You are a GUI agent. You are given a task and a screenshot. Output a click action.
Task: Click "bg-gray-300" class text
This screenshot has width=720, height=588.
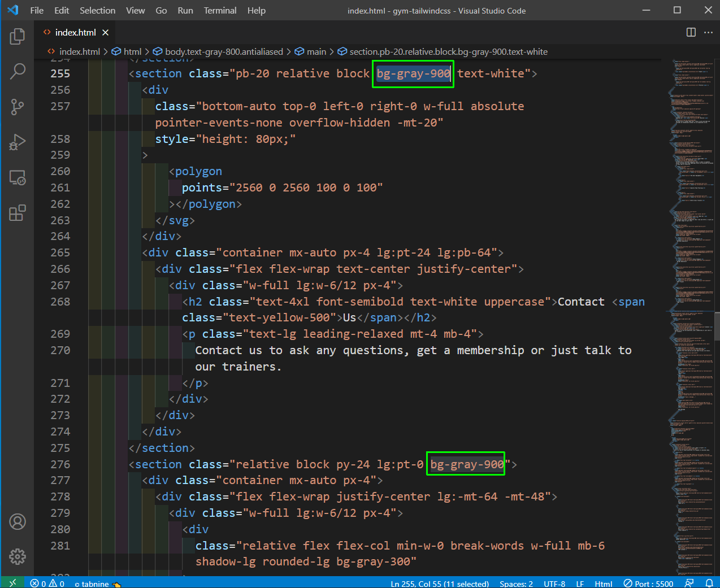click(373, 561)
